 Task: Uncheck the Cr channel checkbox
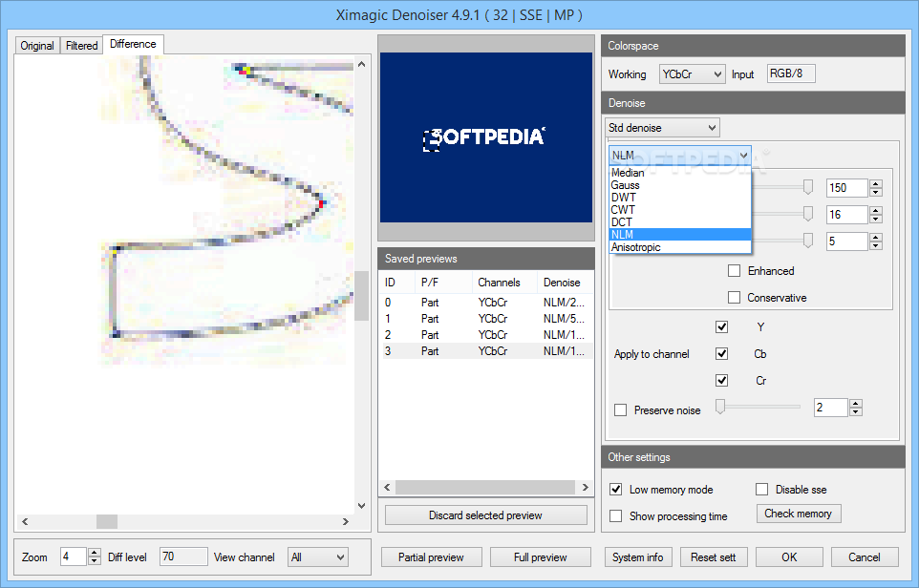(x=721, y=381)
